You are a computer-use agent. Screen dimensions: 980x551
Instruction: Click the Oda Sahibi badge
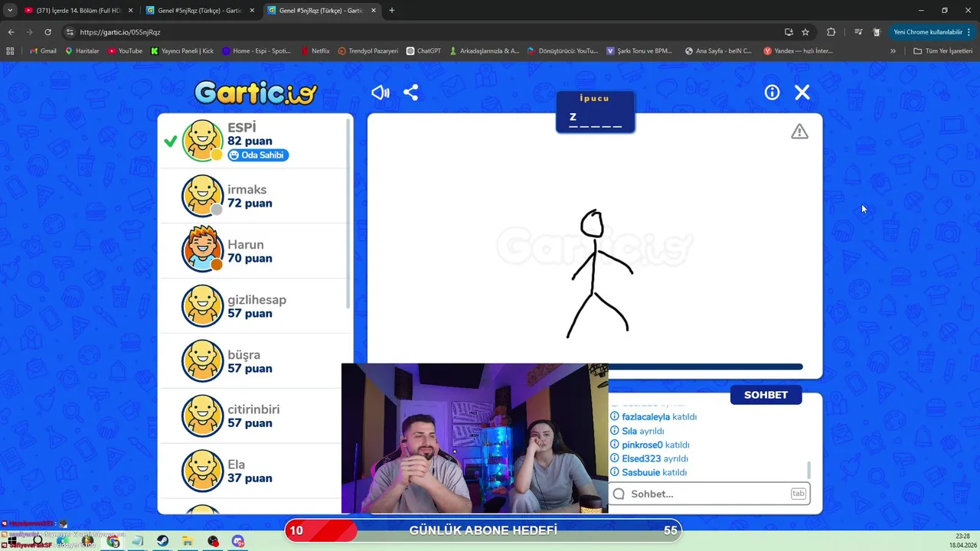[x=258, y=155]
